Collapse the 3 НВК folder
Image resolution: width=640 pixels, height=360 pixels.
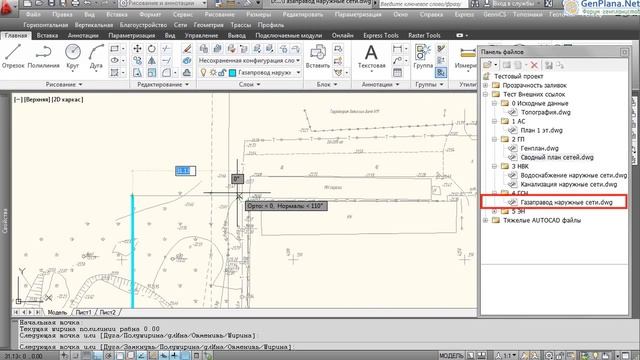(x=494, y=166)
